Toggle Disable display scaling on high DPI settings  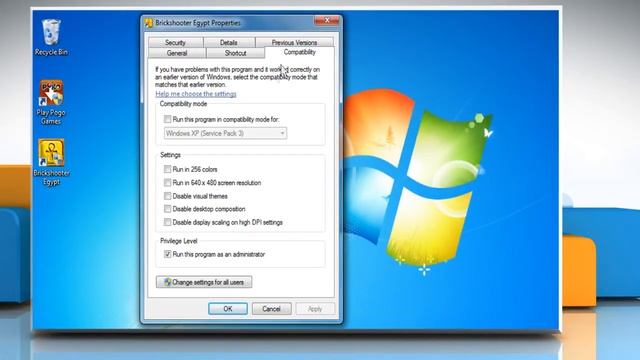(167, 222)
